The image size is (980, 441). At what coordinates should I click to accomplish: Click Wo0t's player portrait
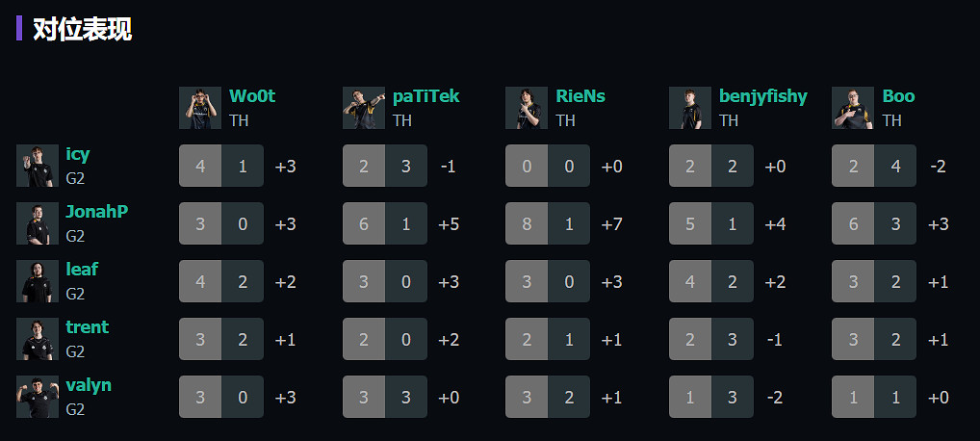(x=200, y=108)
